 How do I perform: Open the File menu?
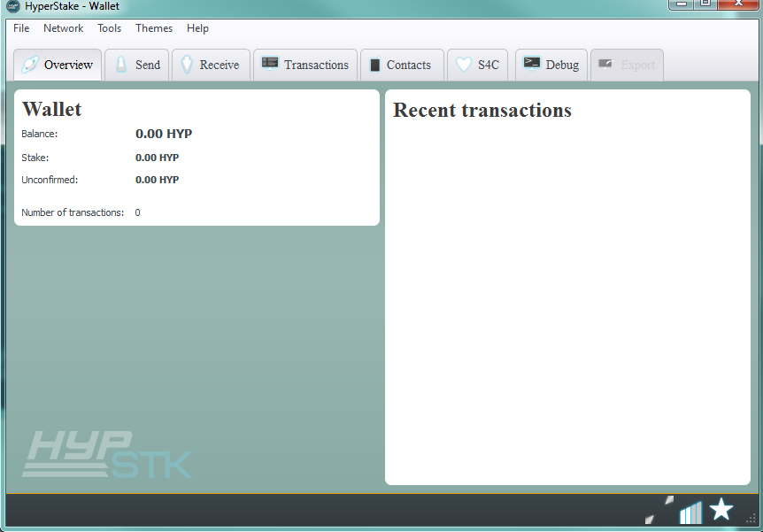pyautogui.click(x=21, y=28)
